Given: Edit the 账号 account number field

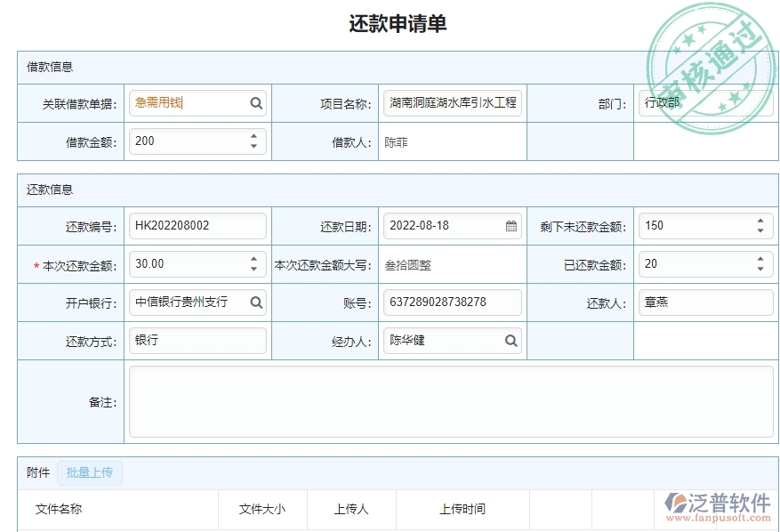Looking at the screenshot, I should [452, 302].
